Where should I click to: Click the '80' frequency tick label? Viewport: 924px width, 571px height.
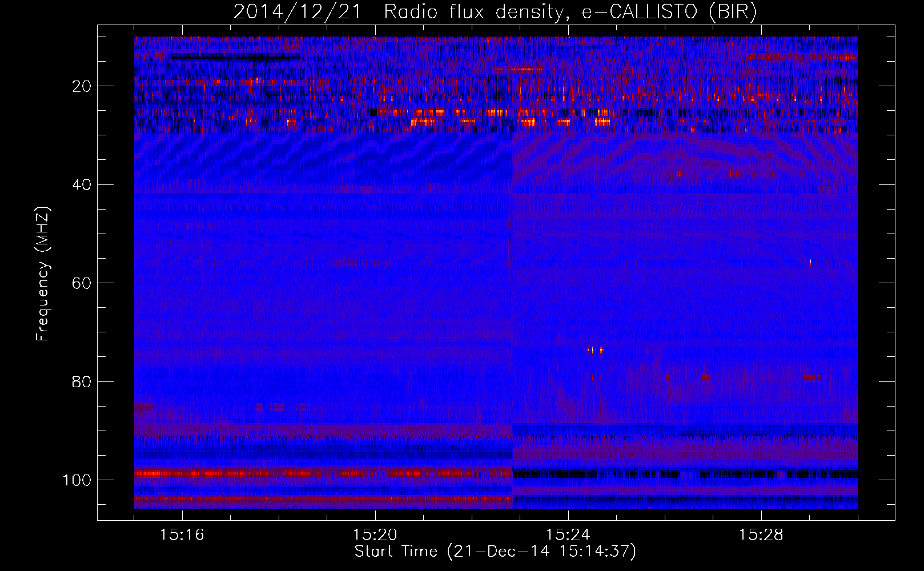pos(83,381)
